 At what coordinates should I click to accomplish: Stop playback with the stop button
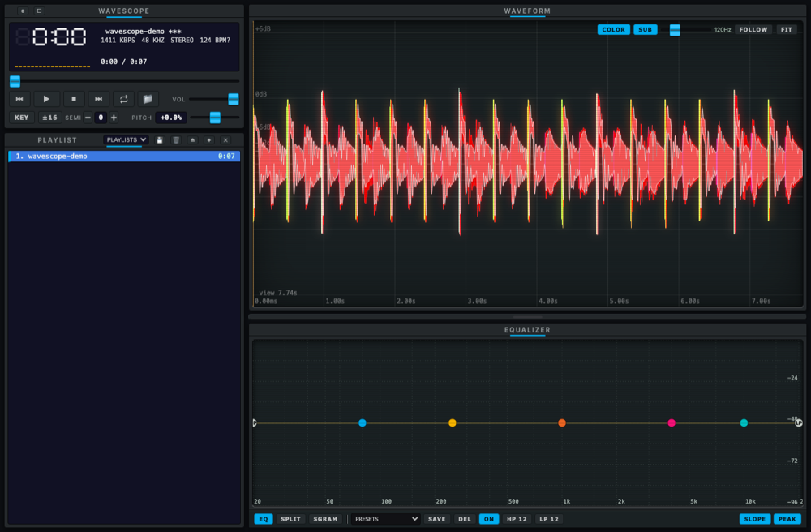point(74,99)
